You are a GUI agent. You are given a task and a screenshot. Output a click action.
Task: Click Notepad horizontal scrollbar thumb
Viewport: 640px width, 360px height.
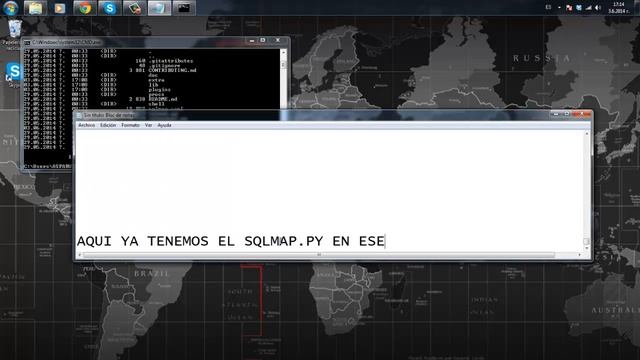319,255
